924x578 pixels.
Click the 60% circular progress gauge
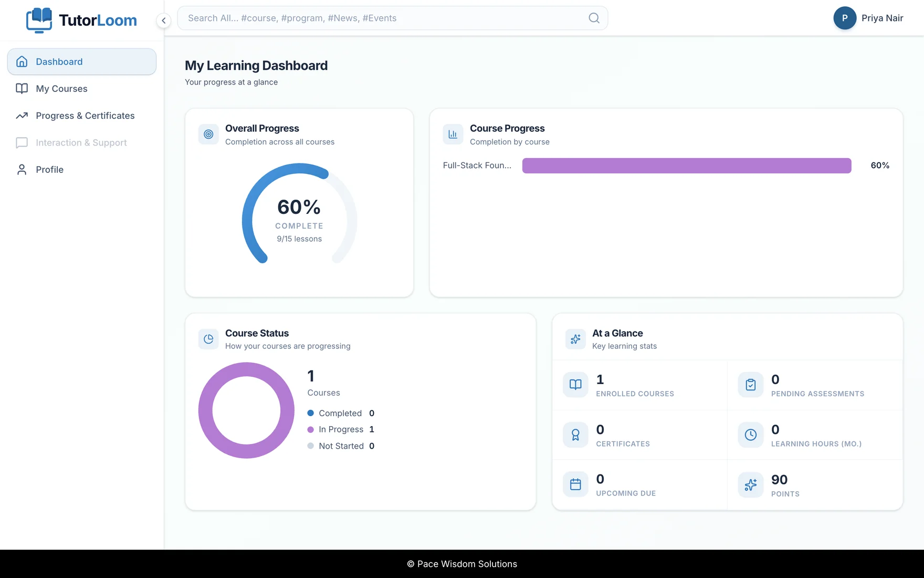[299, 214]
